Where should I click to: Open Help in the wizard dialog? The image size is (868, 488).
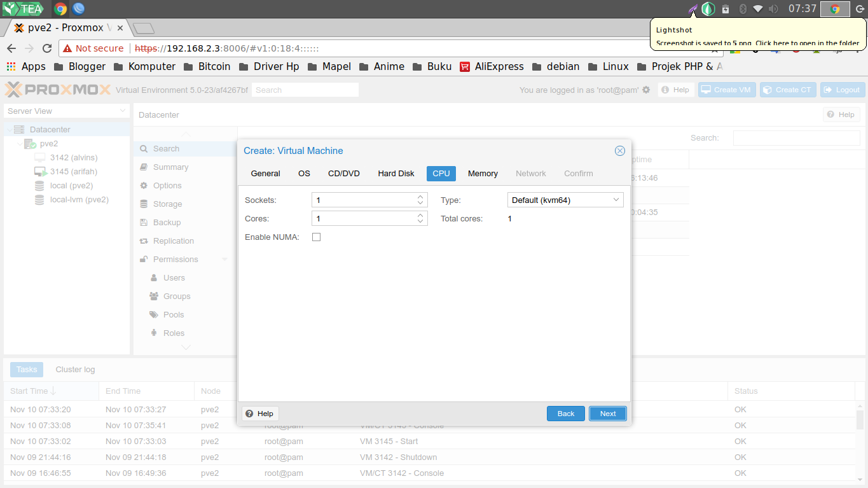[x=260, y=414]
